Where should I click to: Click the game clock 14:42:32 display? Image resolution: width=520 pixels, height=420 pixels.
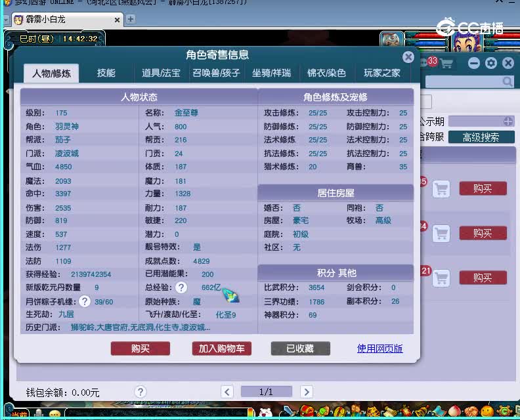click(80, 39)
